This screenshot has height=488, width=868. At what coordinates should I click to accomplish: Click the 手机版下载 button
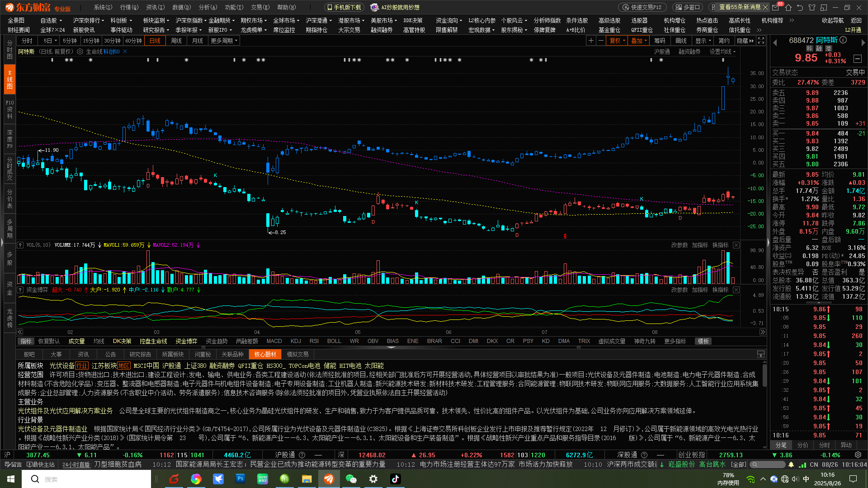pos(344,7)
